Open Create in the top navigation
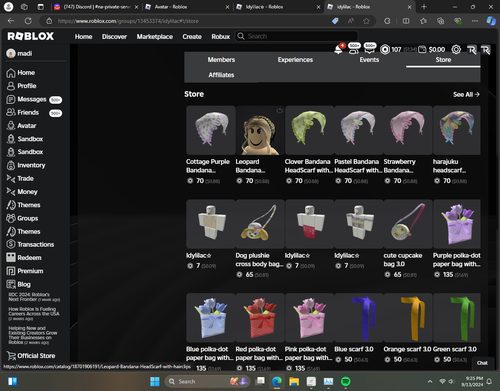The image size is (500, 391). 192,37
